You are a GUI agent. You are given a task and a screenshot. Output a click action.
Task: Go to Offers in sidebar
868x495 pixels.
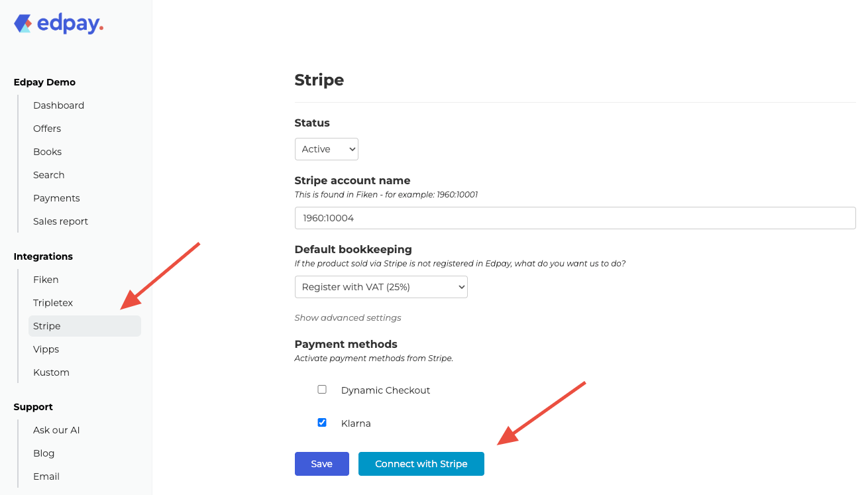(47, 129)
